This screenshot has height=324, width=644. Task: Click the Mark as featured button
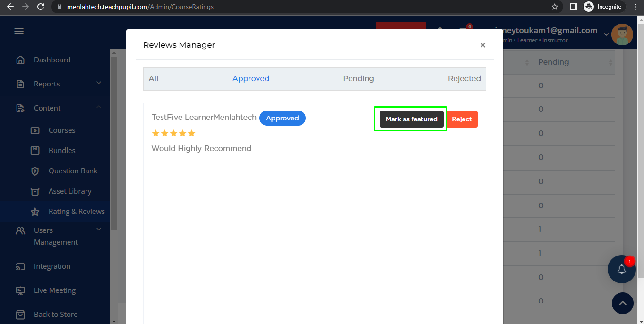412,119
